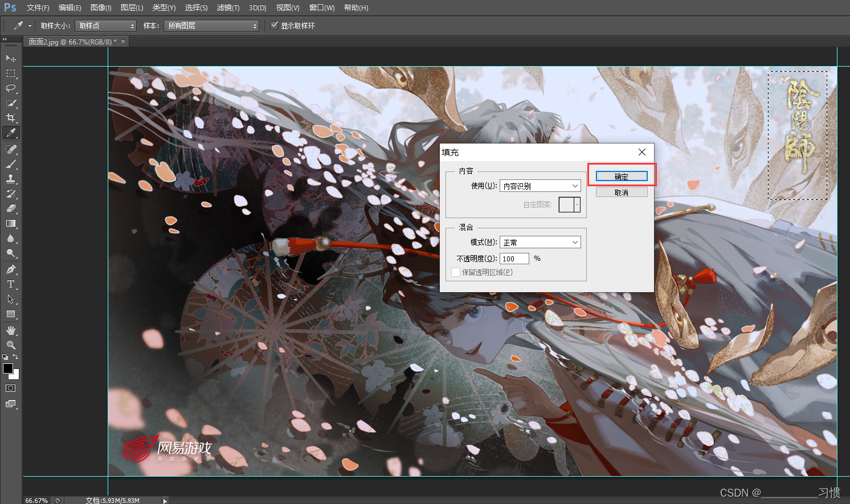Image resolution: width=850 pixels, height=504 pixels.
Task: Select the 面面2.jpg document tab
Action: coord(72,42)
